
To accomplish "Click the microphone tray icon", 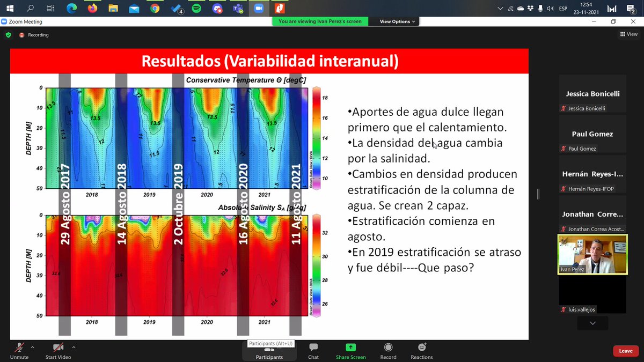I will [x=539, y=8].
